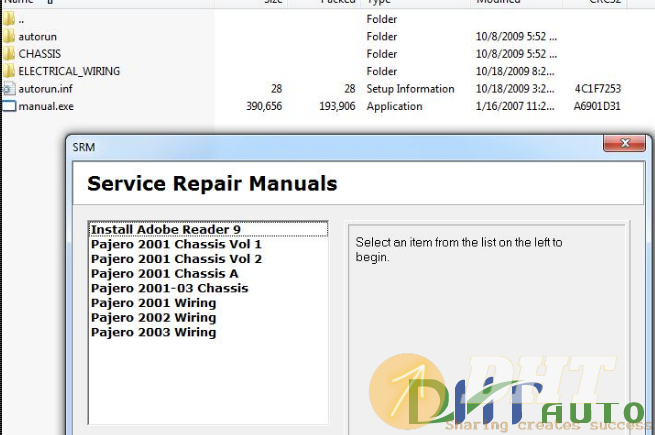Click the 193,906 packed size value
Screen dimensions: 655x435
337,106
